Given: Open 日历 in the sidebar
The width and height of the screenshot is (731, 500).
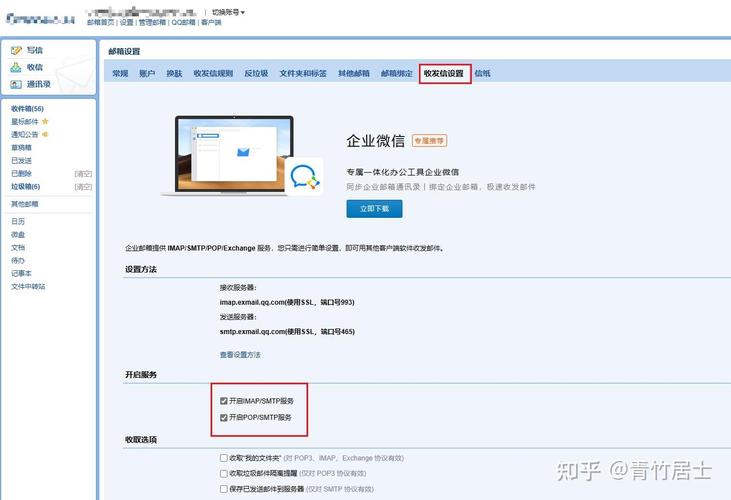Looking at the screenshot, I should [18, 221].
